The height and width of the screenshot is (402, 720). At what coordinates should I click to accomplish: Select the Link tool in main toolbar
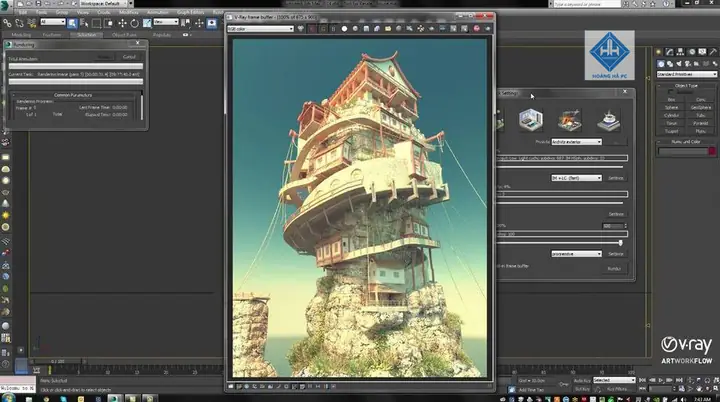click(x=7, y=23)
